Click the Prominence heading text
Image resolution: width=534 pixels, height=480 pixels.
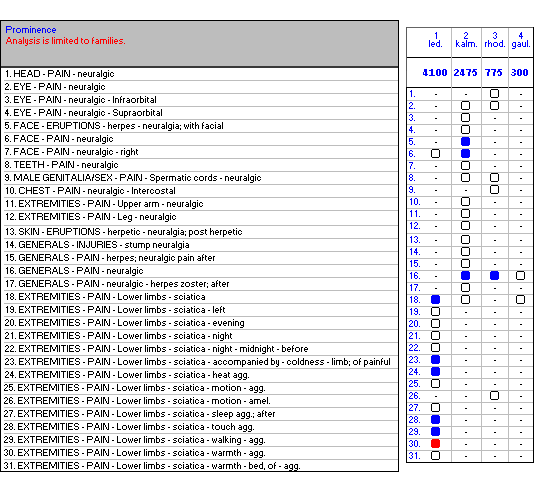click(x=31, y=30)
